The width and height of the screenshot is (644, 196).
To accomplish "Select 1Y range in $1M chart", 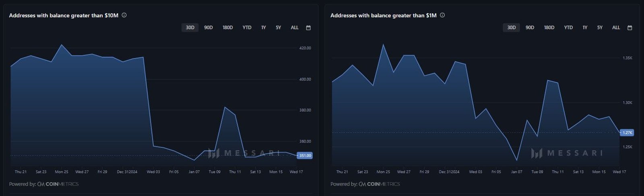I will click(x=585, y=28).
